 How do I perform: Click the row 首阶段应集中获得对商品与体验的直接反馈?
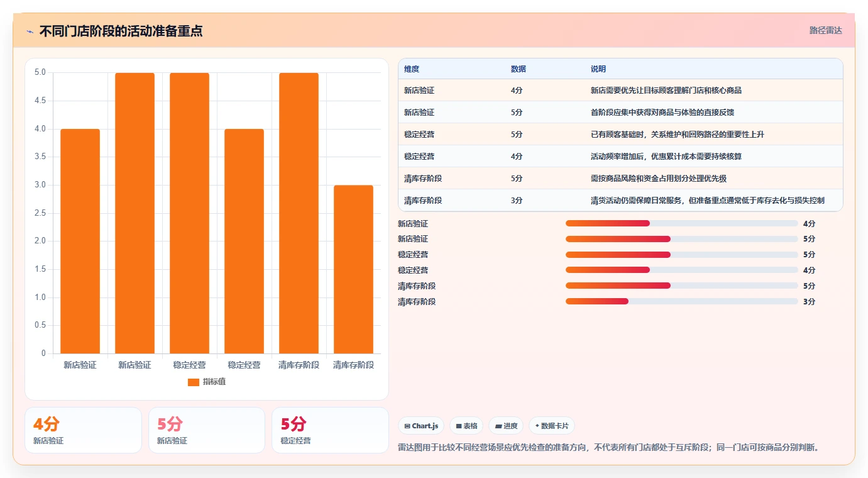point(620,112)
